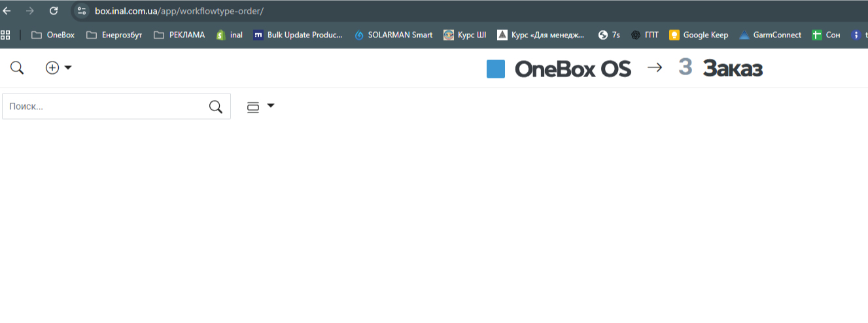Open the Bulk Update Products bookmark
Screen dimensions: 868x323
298,35
